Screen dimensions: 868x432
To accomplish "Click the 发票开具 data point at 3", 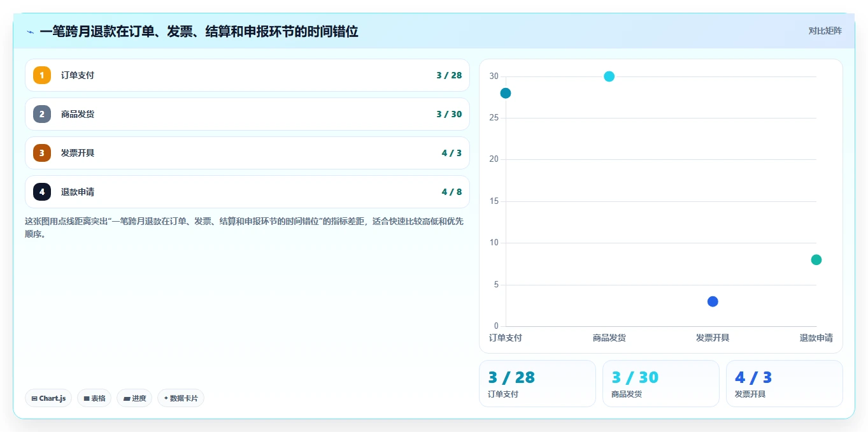I will pos(713,301).
